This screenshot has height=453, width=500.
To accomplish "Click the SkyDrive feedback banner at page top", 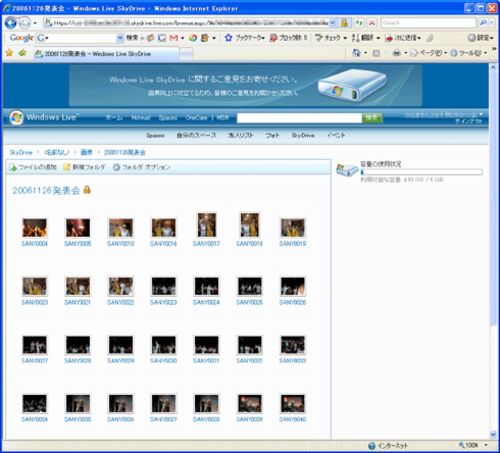I will pyautogui.click(x=245, y=86).
